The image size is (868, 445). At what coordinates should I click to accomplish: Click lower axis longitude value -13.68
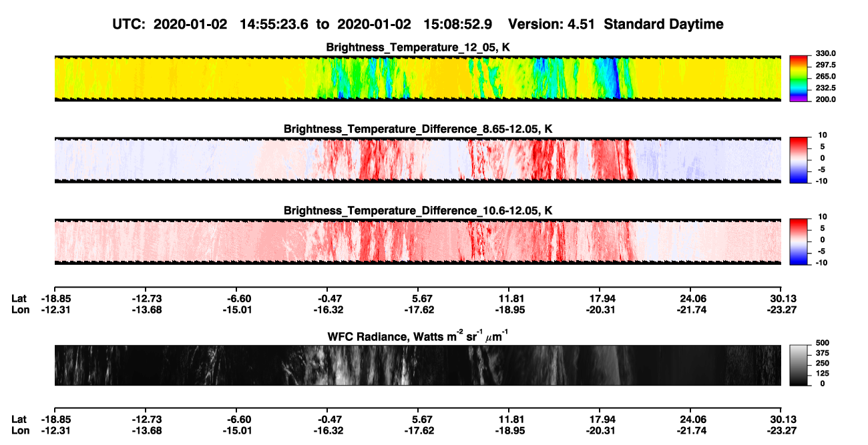point(148,430)
